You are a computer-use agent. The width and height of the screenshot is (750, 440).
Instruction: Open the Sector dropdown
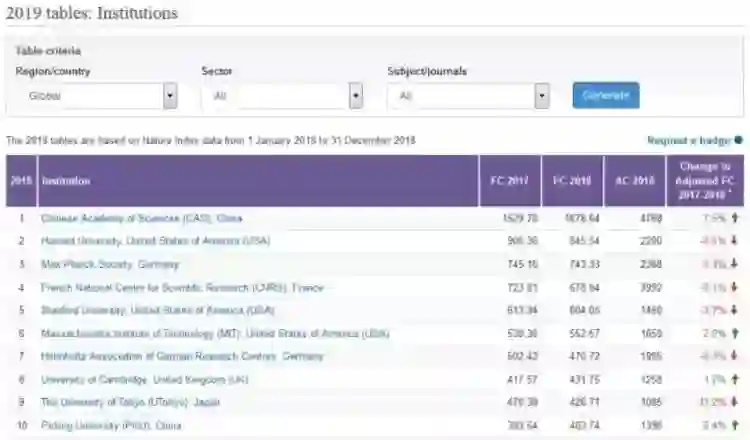282,96
